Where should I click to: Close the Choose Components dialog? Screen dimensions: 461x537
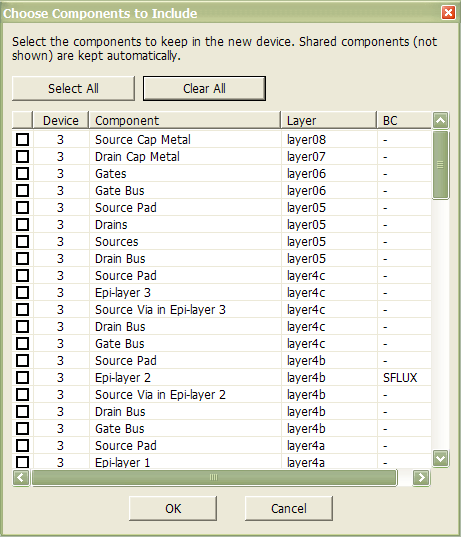(448, 13)
